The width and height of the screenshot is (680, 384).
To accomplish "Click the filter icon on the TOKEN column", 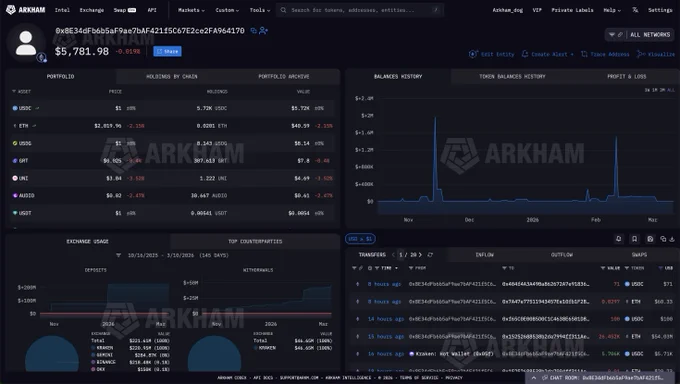I will (x=627, y=268).
